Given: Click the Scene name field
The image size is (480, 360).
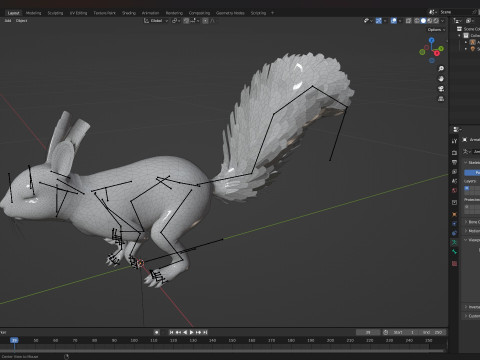Looking at the screenshot, I should point(455,12).
